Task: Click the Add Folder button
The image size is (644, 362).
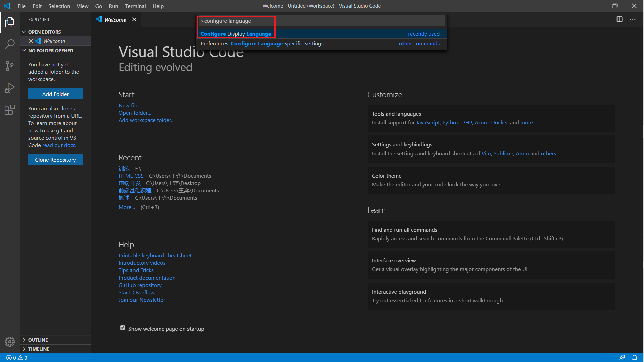Action: coord(55,94)
